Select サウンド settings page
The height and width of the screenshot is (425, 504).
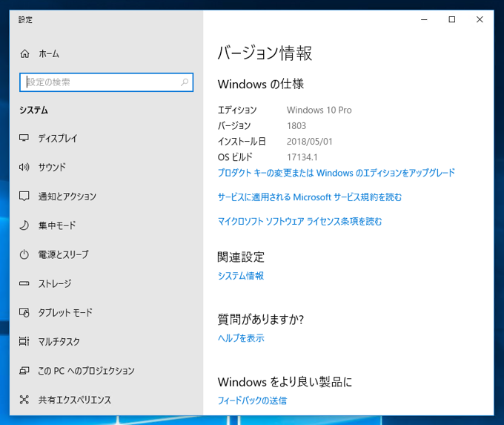(x=52, y=167)
